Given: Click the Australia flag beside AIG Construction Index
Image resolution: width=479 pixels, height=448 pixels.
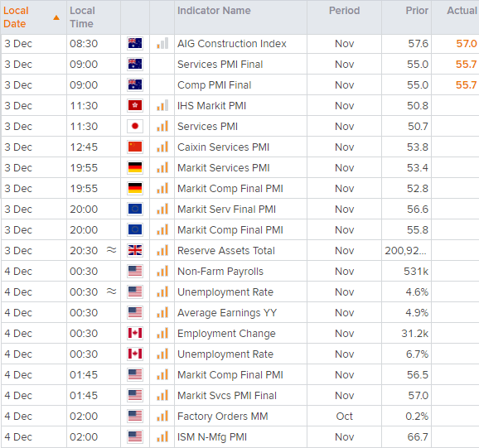Looking at the screenshot, I should click(x=135, y=43).
